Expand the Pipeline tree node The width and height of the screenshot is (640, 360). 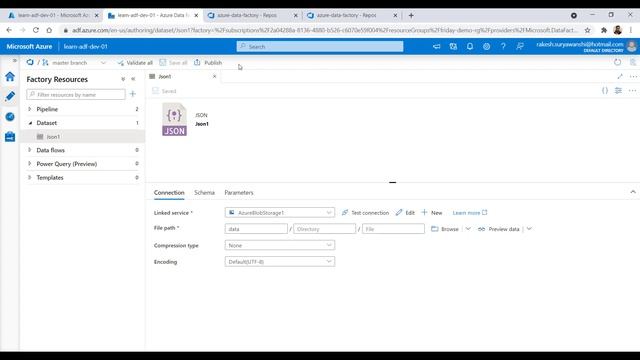(x=29, y=109)
